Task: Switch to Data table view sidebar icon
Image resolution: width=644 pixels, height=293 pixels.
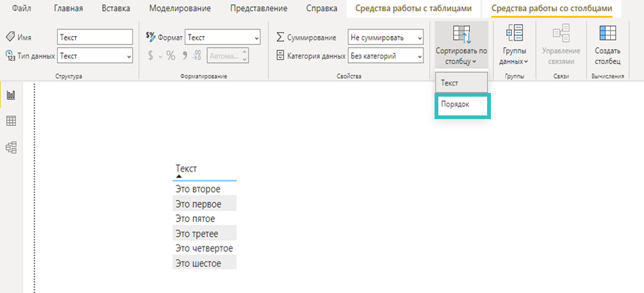Action: click(11, 121)
